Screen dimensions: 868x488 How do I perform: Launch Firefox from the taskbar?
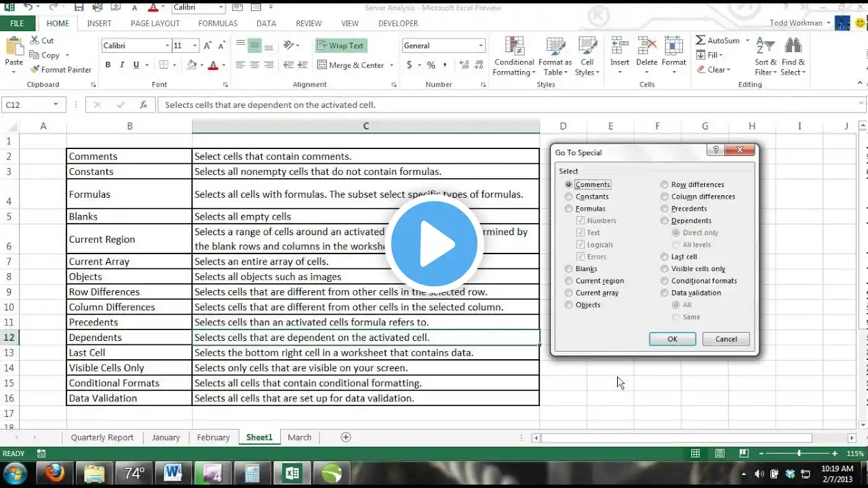55,473
